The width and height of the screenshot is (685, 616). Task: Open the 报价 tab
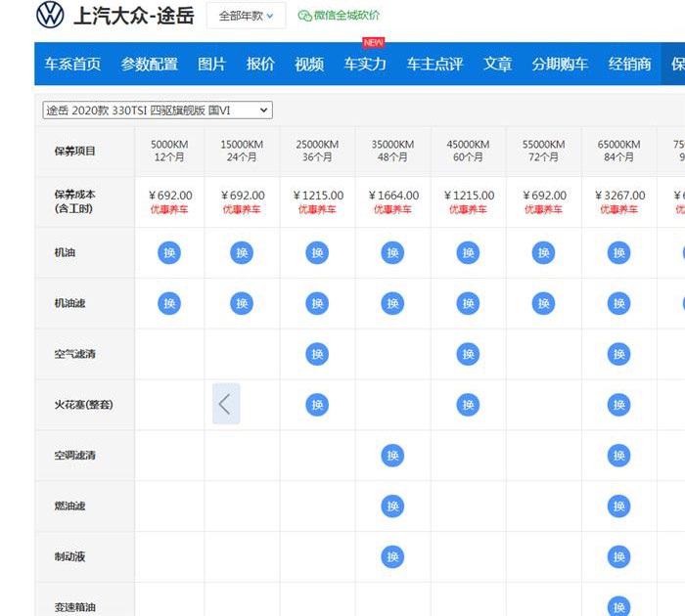click(x=260, y=65)
